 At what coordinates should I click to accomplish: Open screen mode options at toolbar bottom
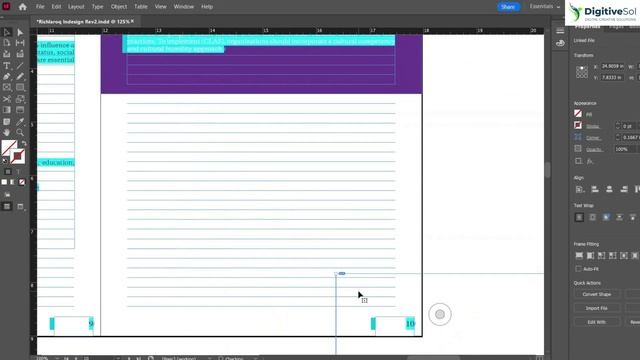tap(20, 207)
